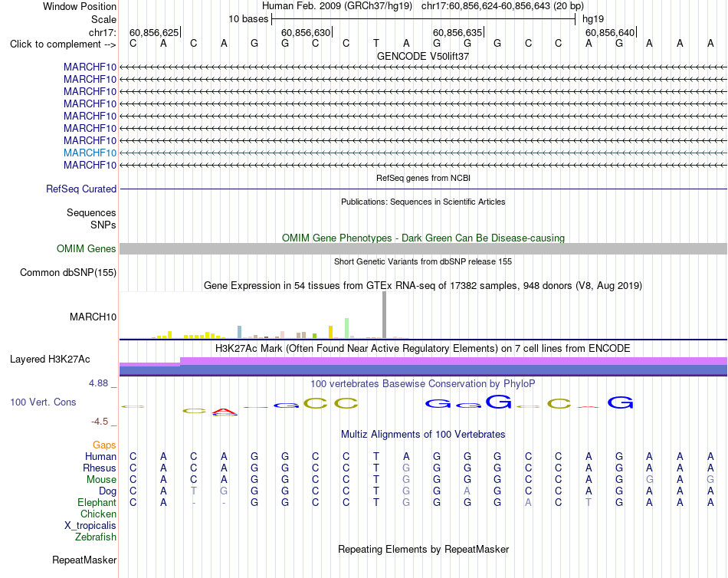The image size is (728, 578).
Task: Open the 'RefSeq genes from NCBI' title
Action: pyautogui.click(x=423, y=178)
